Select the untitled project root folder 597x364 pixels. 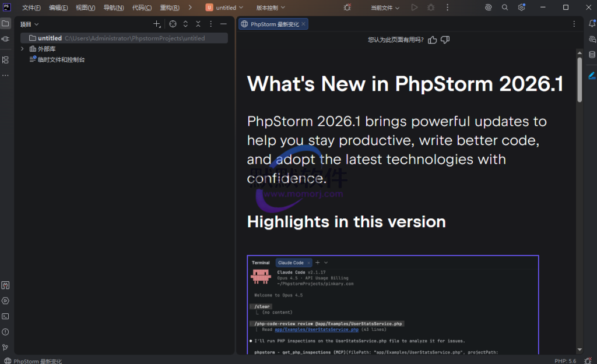(124, 38)
